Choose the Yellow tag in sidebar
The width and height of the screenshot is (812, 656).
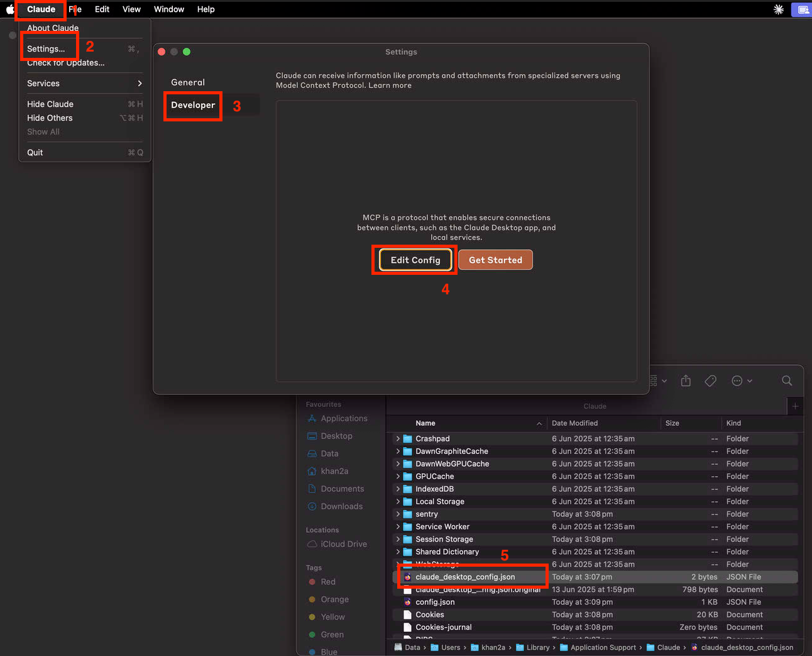click(x=327, y=617)
